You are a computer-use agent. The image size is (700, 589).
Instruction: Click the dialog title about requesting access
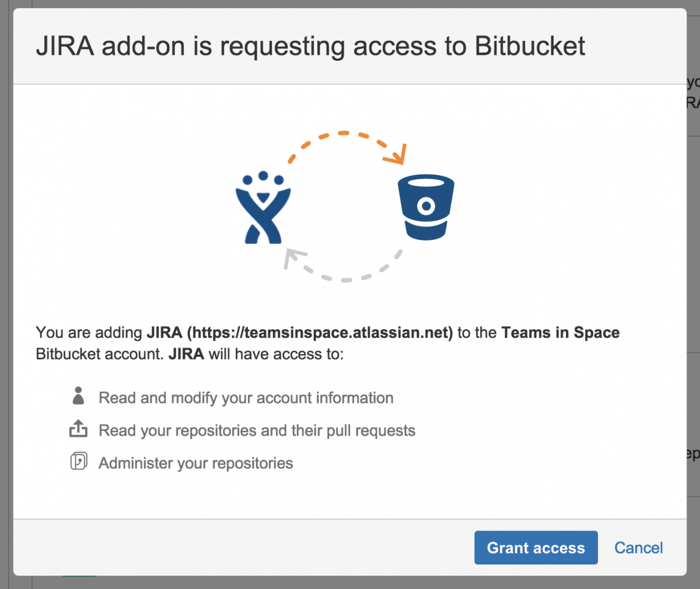(x=310, y=46)
